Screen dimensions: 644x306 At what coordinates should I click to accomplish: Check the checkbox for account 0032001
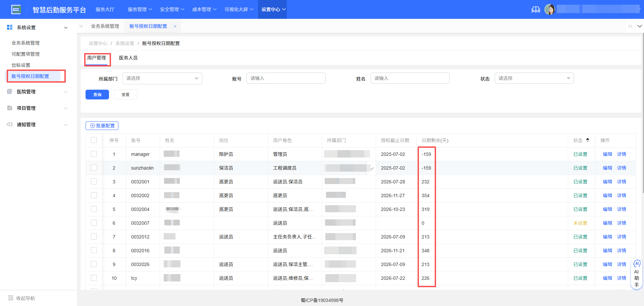pyautogui.click(x=94, y=181)
